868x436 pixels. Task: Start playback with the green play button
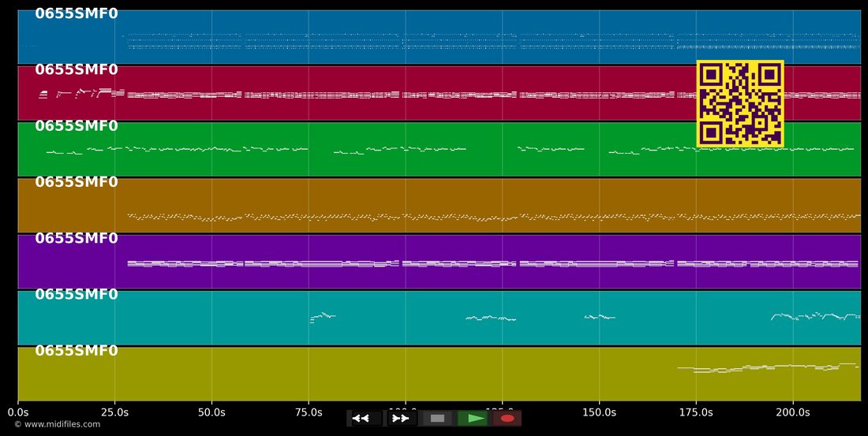pyautogui.click(x=473, y=419)
